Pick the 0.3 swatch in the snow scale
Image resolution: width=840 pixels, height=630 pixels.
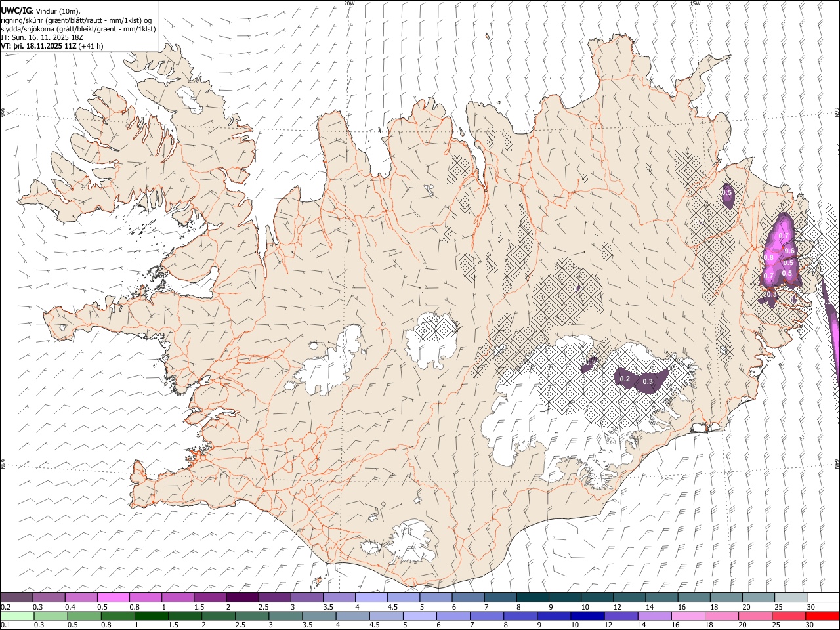[x=49, y=598]
